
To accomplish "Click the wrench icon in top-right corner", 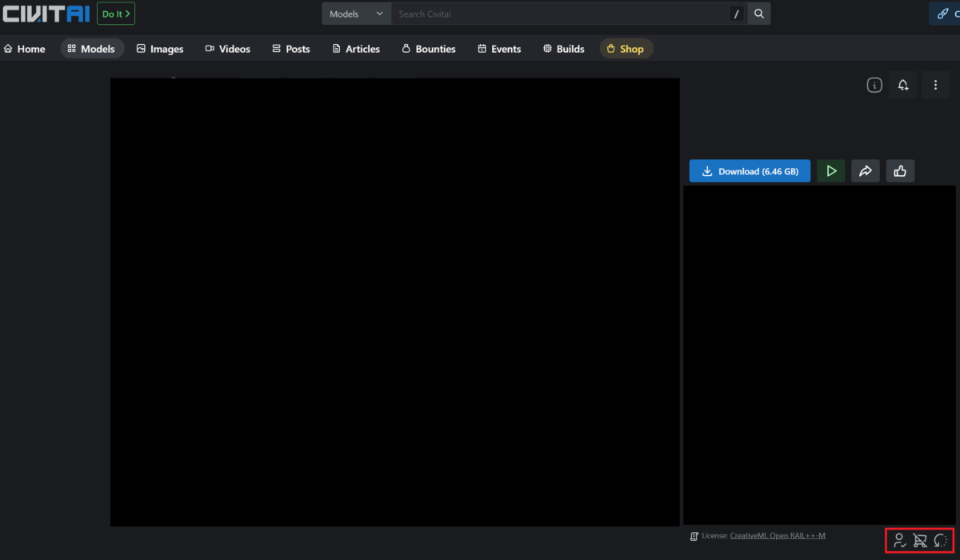I will 944,13.
